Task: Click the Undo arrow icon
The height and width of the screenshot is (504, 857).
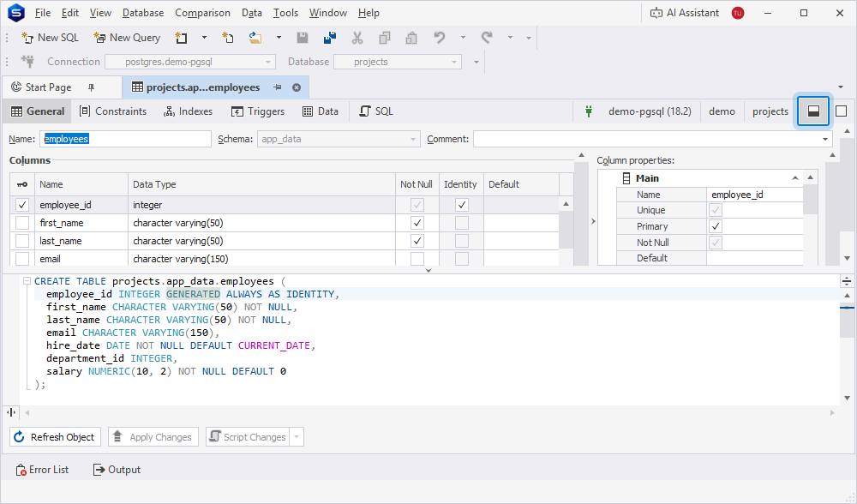Action: coord(440,38)
